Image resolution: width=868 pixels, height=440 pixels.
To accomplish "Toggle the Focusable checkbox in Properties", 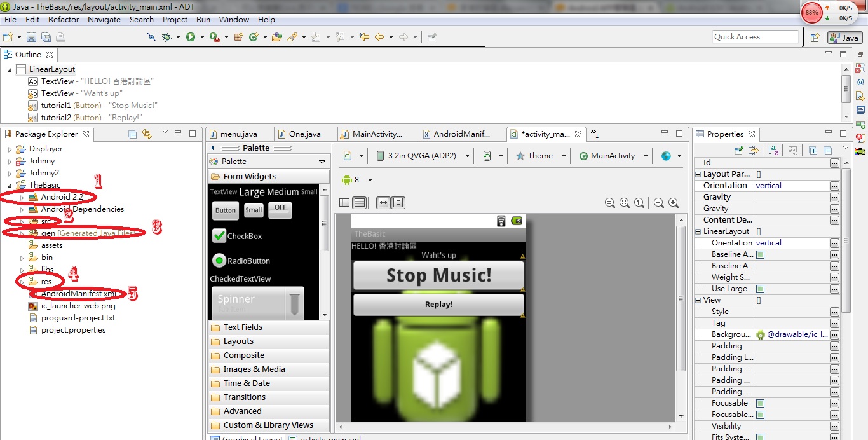I will point(760,403).
